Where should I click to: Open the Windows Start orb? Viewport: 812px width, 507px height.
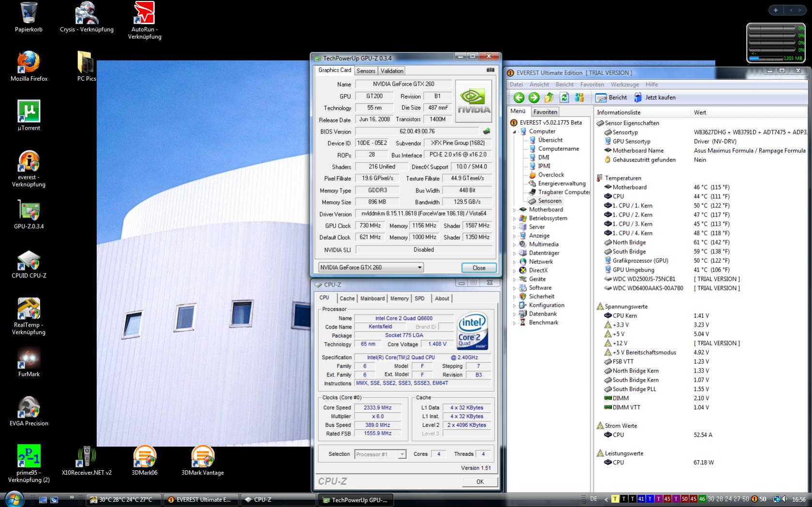point(14,499)
